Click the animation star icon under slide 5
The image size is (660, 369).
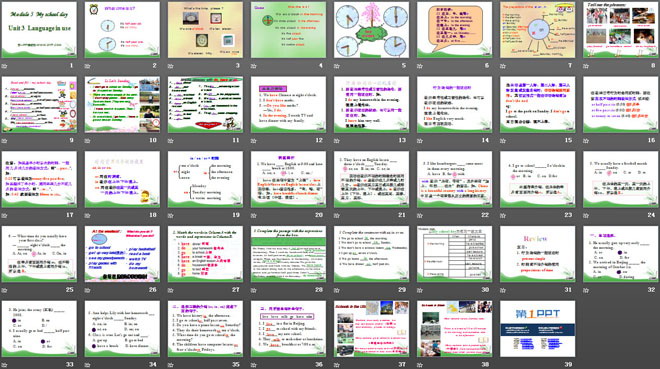point(337,66)
